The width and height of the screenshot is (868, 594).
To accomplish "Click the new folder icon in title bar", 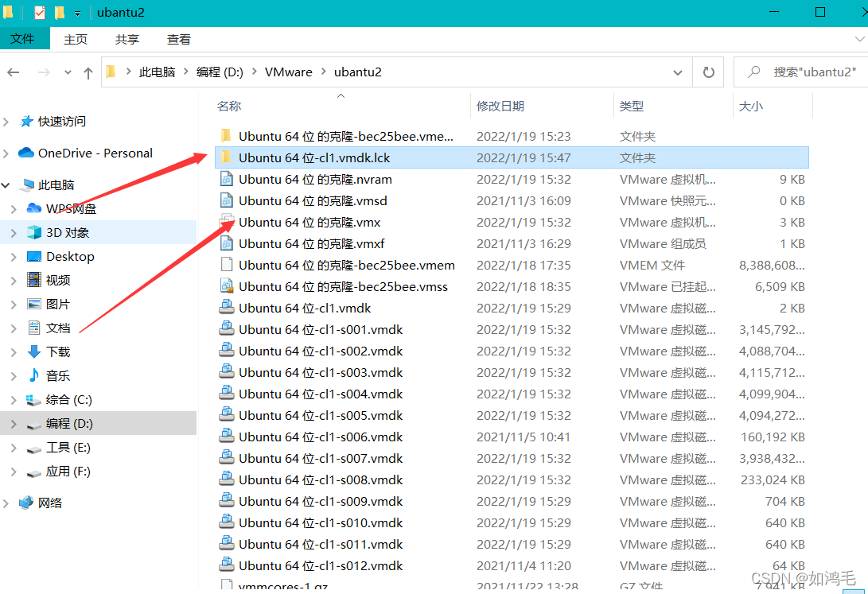I will point(59,12).
